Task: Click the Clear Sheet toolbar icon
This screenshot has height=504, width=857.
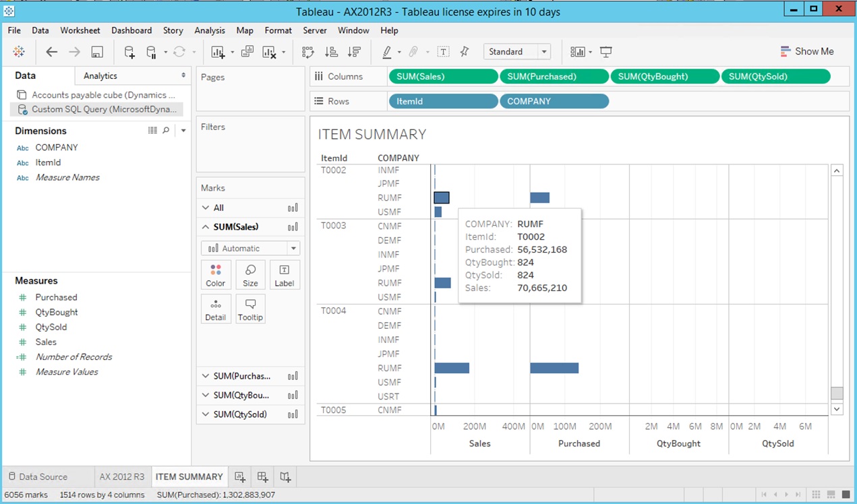Action: click(269, 52)
